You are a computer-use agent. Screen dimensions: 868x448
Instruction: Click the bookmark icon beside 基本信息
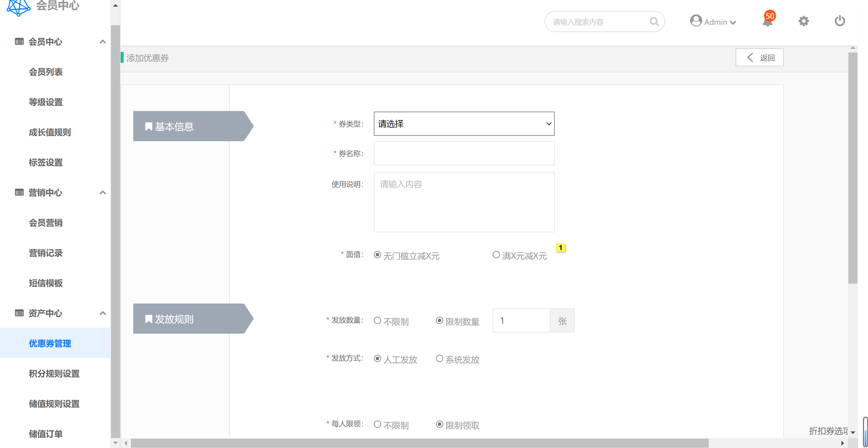[149, 127]
